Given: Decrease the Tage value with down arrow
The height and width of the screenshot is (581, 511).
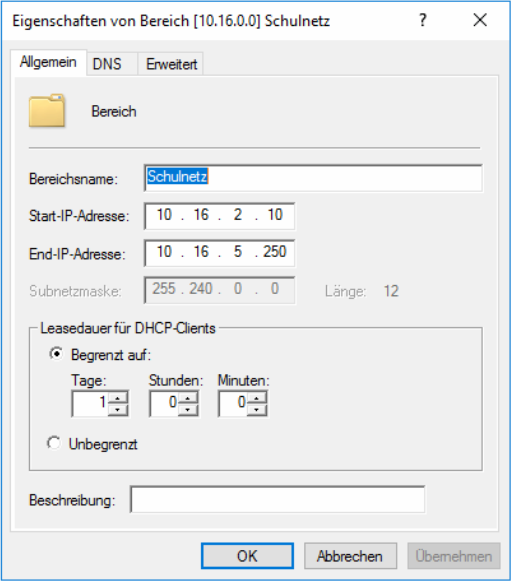Looking at the screenshot, I should [x=118, y=410].
